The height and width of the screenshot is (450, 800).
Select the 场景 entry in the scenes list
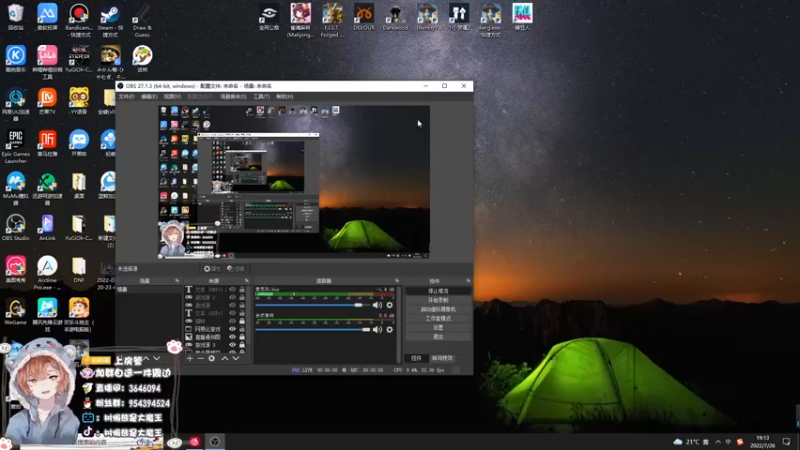click(149, 290)
